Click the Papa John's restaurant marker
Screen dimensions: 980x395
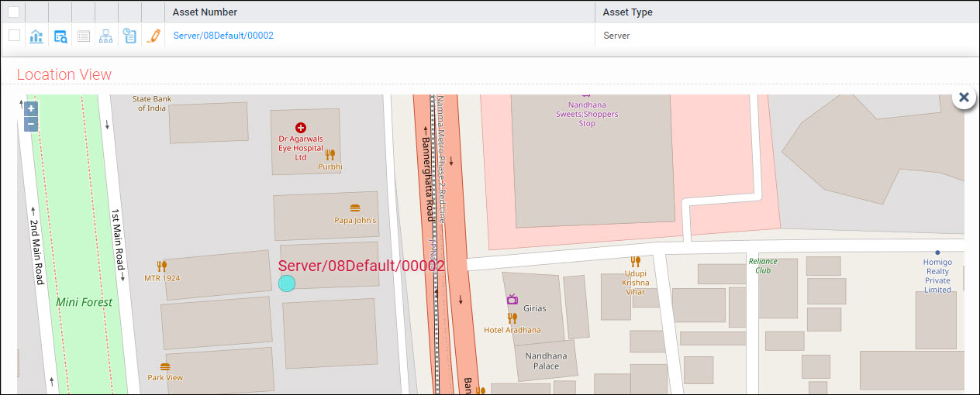pyautogui.click(x=355, y=208)
